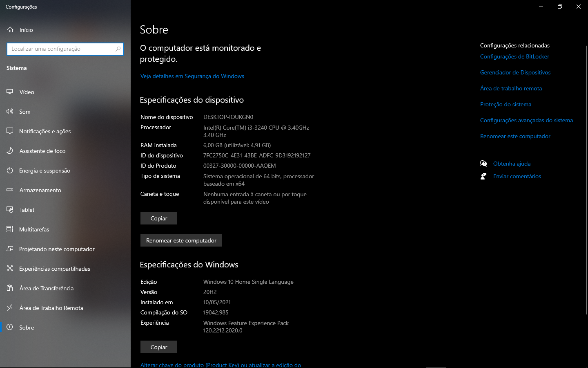588x368 pixels.
Task: Click the Experiências compartilhadas icon
Action: pyautogui.click(x=10, y=268)
